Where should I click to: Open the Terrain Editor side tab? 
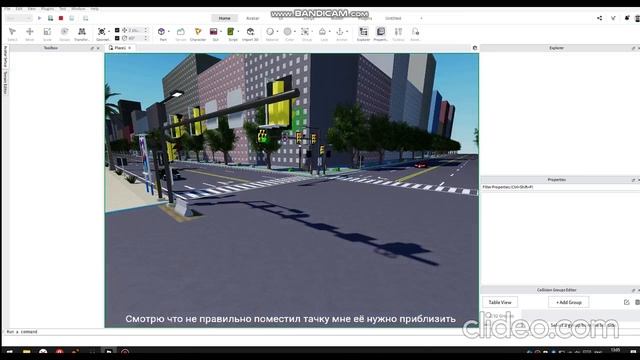tap(5, 83)
